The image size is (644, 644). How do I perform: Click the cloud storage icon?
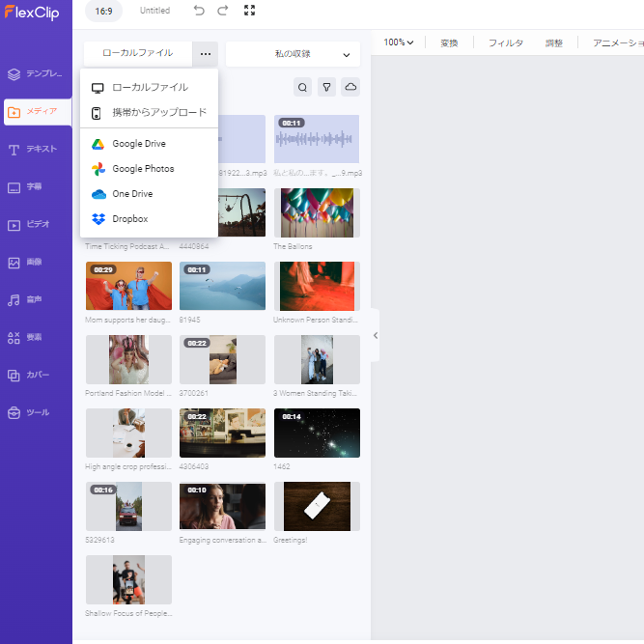(350, 88)
